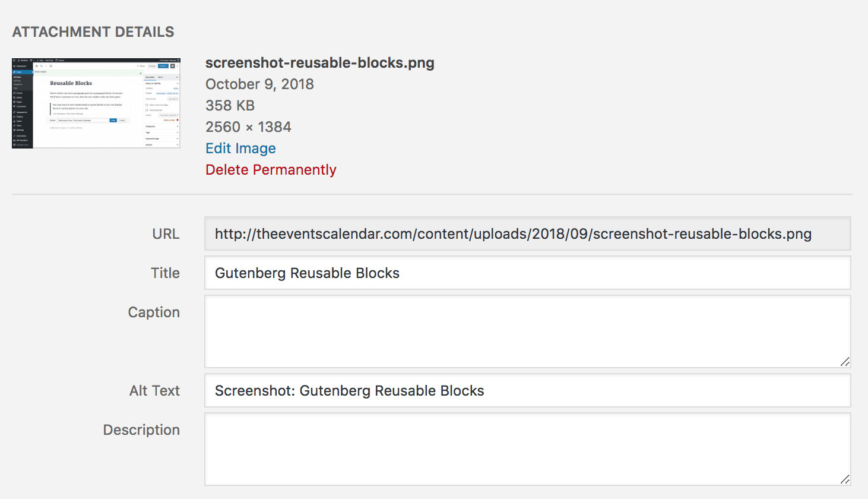Click the redo arrow in the preview toolbar

(46, 66)
